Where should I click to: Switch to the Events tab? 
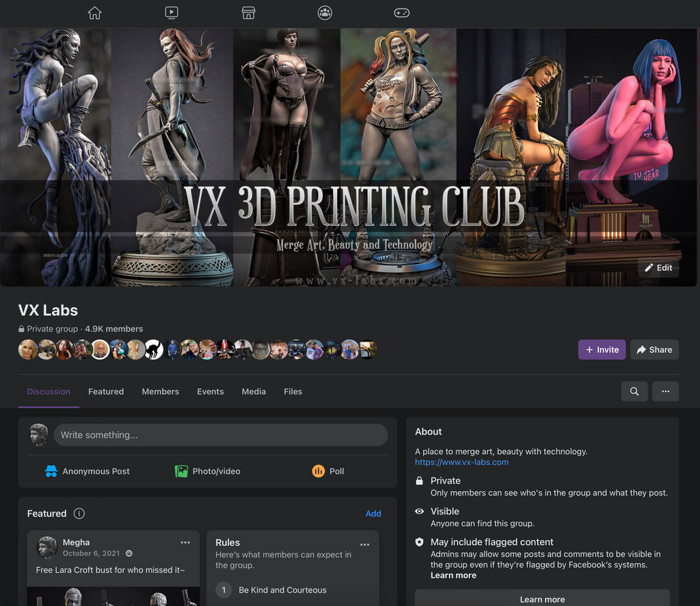point(211,392)
